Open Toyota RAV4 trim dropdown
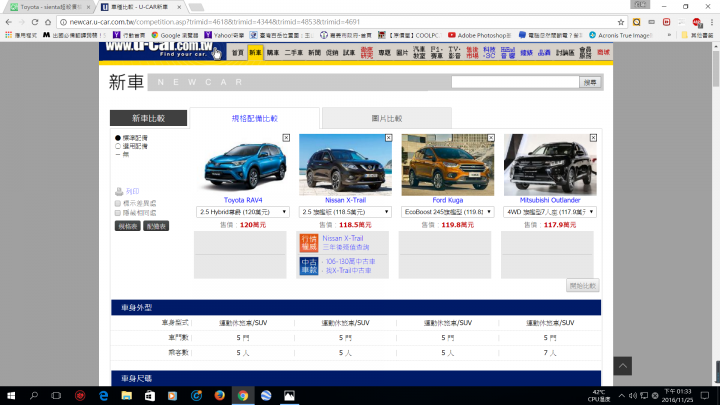 coord(243,212)
